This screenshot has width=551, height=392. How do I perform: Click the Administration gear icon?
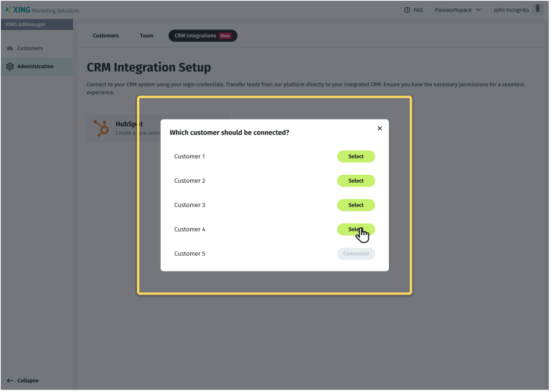tap(9, 67)
